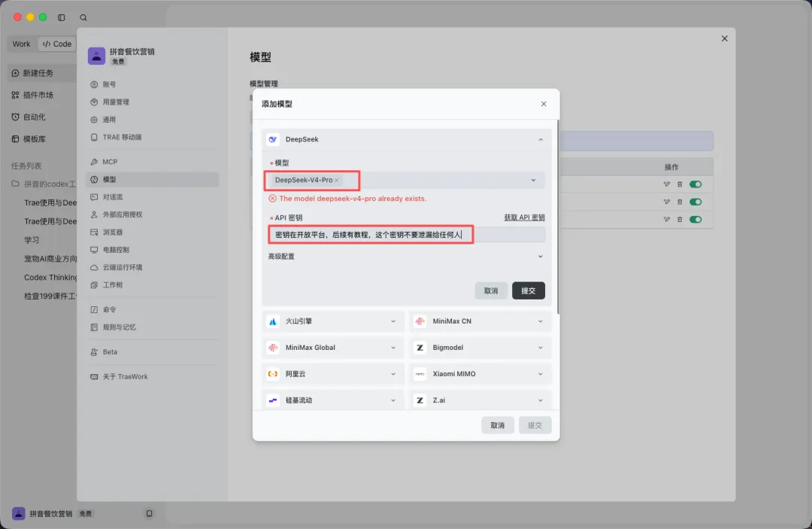Click the 浏览器 browser icon
The width and height of the screenshot is (812, 529).
point(94,232)
